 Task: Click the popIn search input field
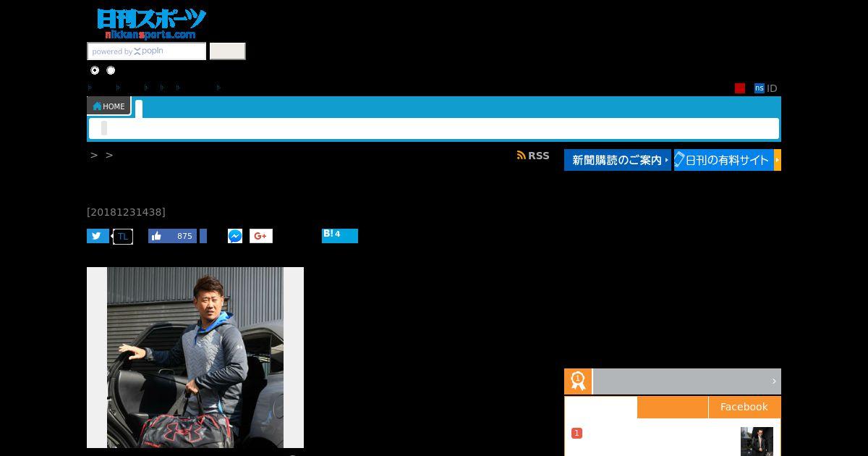(x=147, y=51)
